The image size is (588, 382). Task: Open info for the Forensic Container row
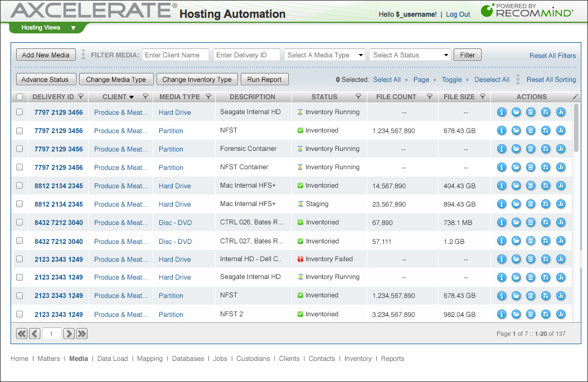[502, 149]
